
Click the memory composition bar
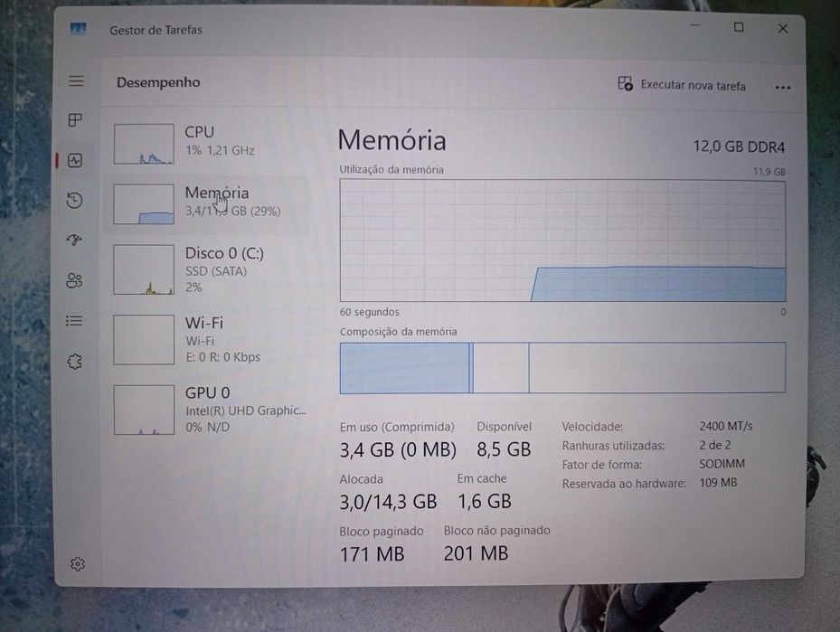(562, 368)
